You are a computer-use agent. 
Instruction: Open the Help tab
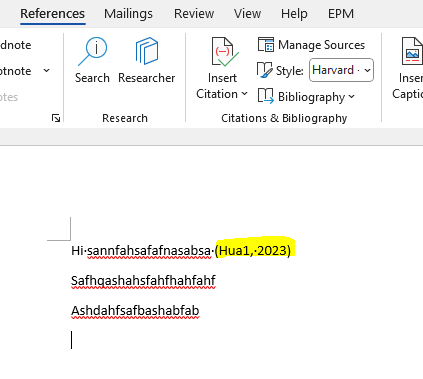[294, 14]
